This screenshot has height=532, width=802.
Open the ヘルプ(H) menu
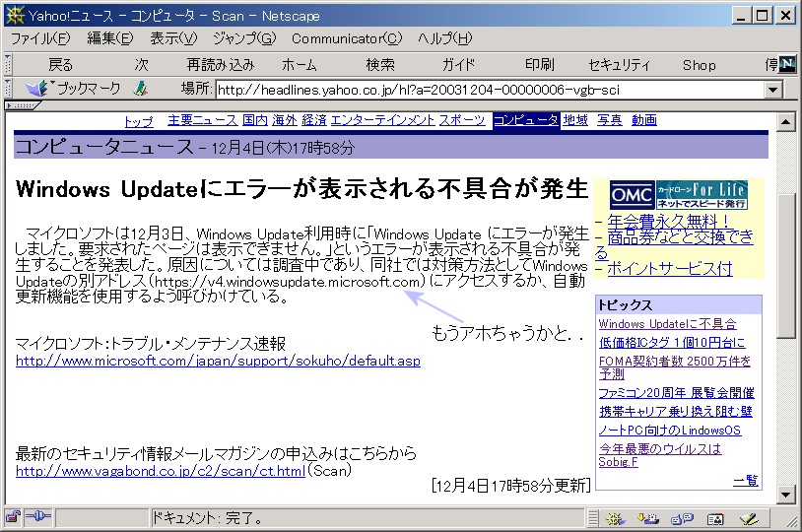pos(445,38)
